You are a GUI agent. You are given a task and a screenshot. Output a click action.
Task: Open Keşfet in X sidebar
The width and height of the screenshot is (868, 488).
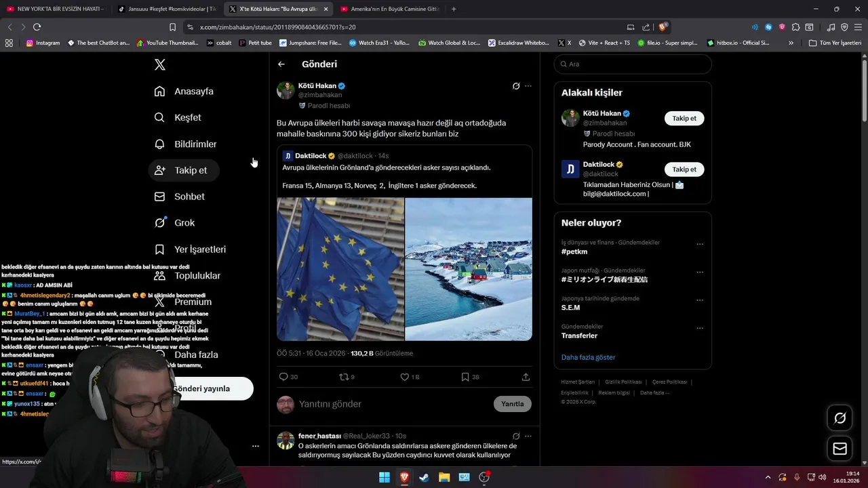point(178,117)
